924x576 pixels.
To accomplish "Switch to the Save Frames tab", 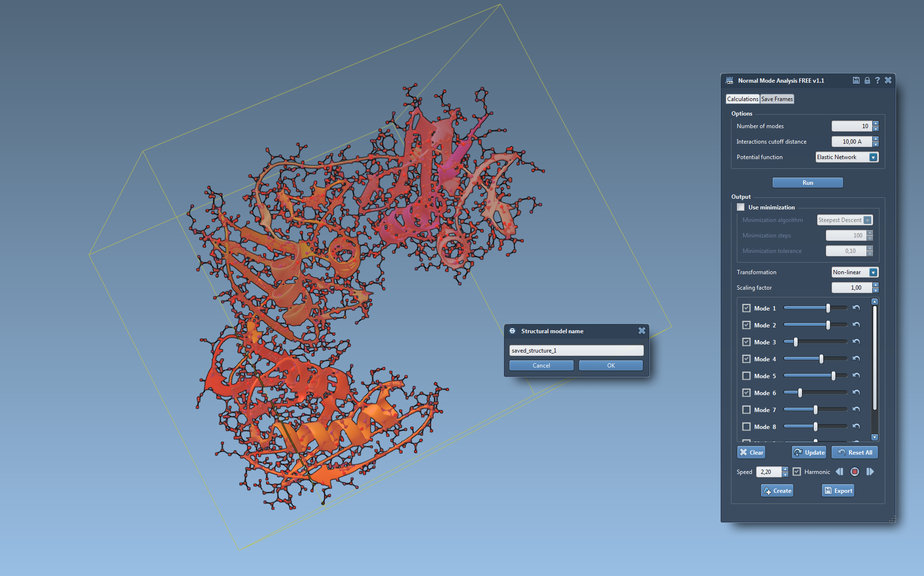I will (x=777, y=99).
